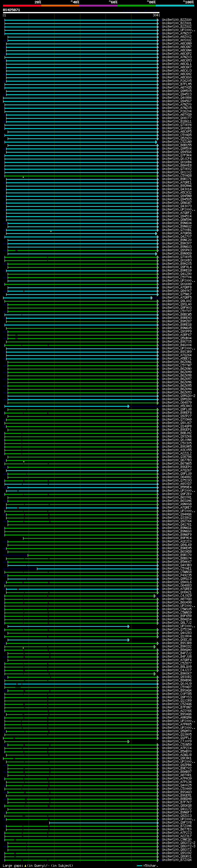The image size is (197, 868).
Task: Select hit label UniRef100_Q9SPK3
Action: click(177, 250)
